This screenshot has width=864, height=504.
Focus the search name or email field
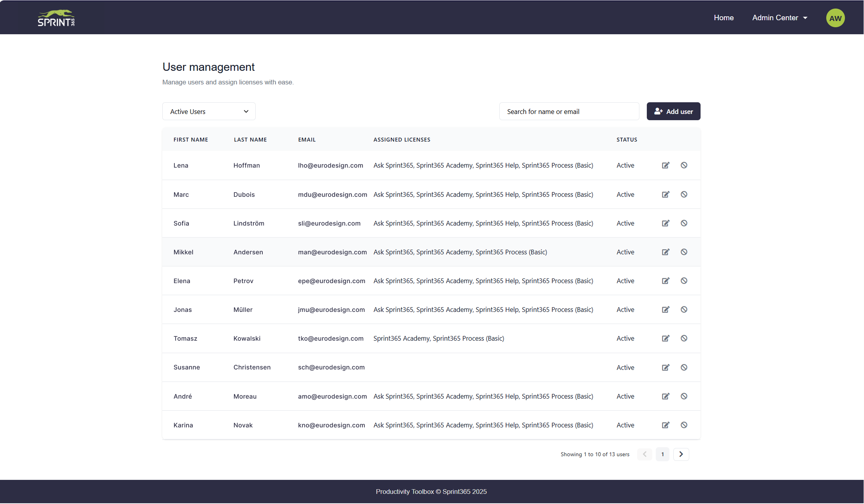tap(569, 112)
